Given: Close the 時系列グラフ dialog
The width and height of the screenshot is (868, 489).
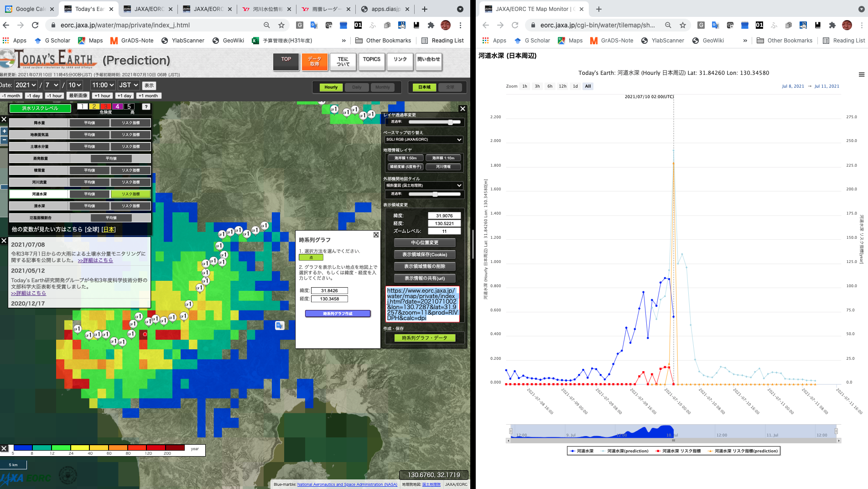Looking at the screenshot, I should click(x=376, y=235).
